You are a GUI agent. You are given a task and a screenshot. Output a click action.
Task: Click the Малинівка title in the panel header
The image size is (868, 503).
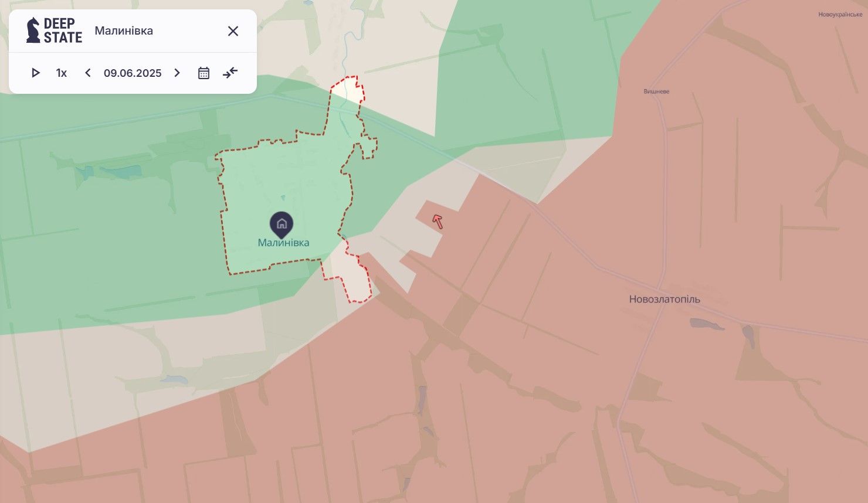coord(124,30)
